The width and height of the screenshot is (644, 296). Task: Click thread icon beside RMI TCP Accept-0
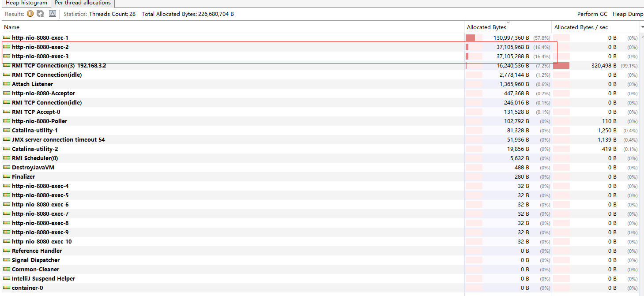point(7,112)
